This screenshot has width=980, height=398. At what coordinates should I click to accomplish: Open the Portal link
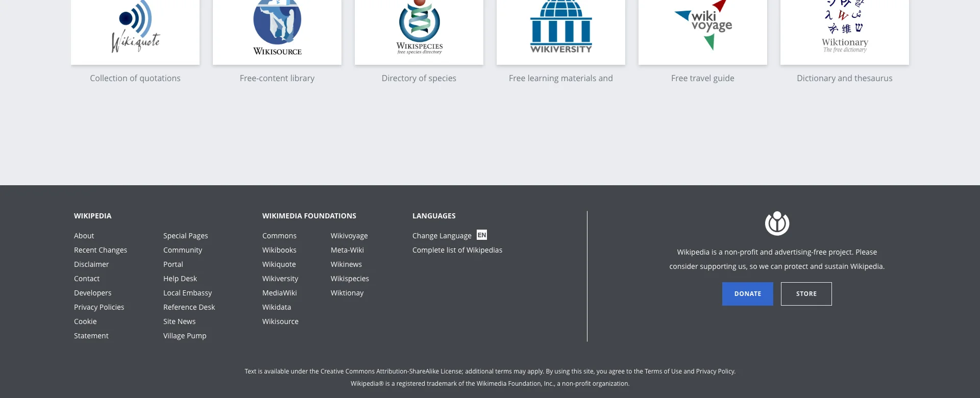173,264
